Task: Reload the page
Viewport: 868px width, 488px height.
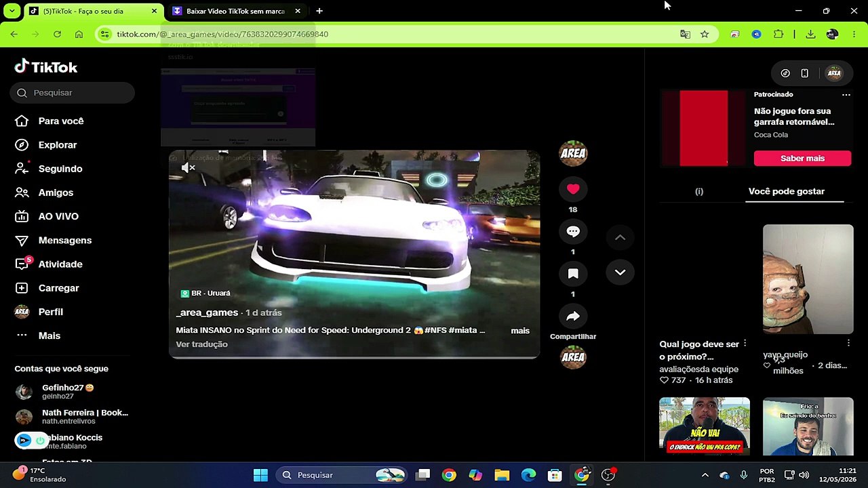Action: tap(57, 34)
